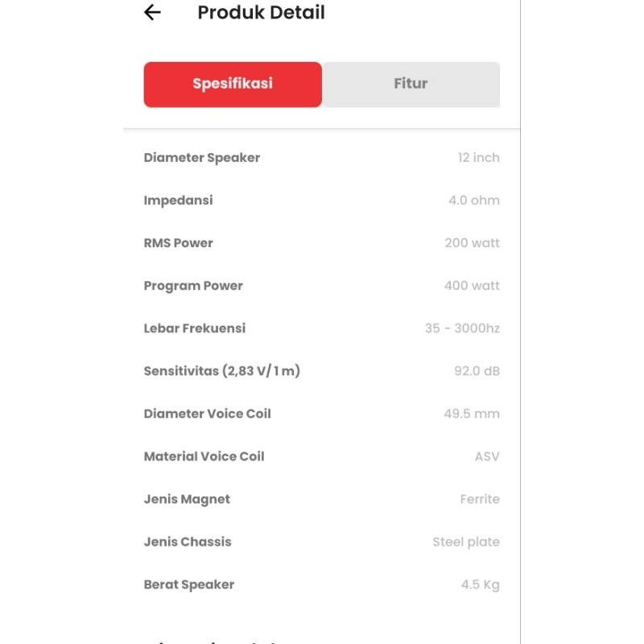
Task: Select the Steel plate chassis value
Action: (466, 542)
